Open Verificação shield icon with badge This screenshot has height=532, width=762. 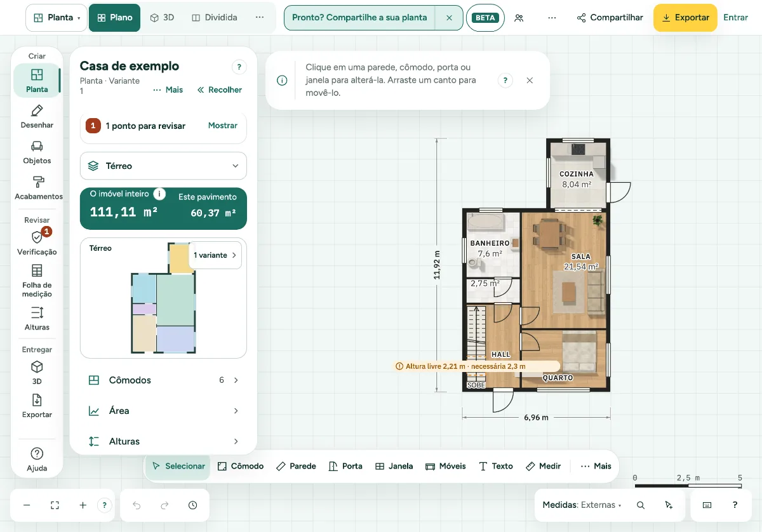click(38, 236)
